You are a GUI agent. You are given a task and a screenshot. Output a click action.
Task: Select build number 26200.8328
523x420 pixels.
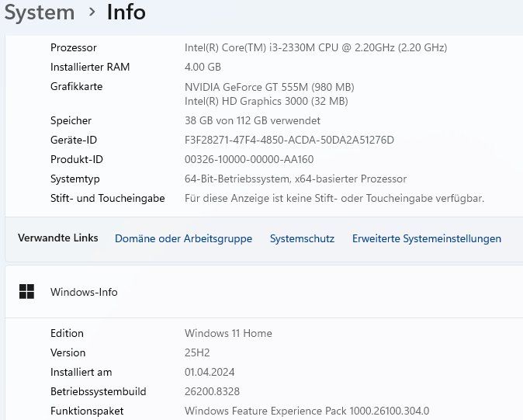point(212,391)
